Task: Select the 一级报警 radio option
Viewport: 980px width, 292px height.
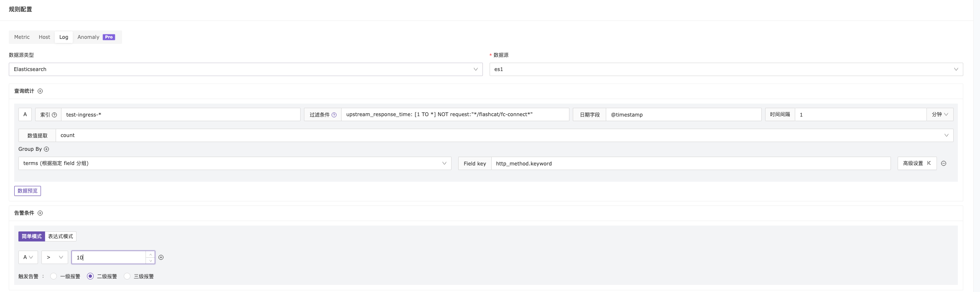Action: 54,276
